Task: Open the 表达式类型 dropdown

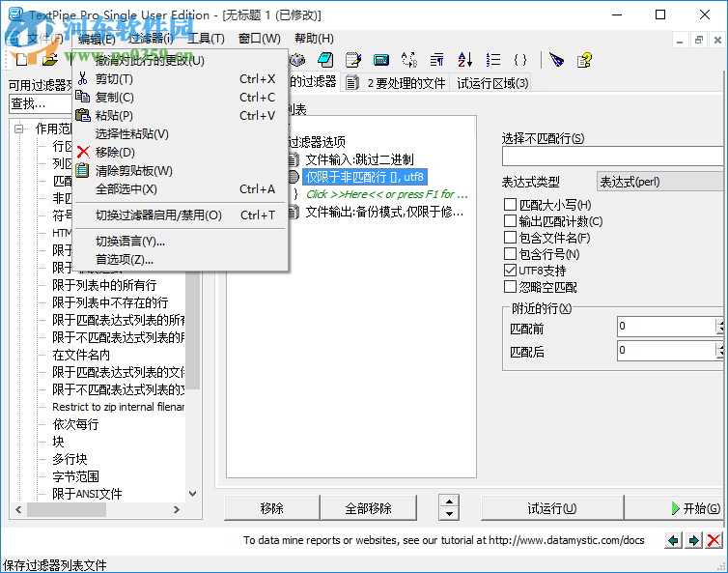Action: (x=661, y=182)
